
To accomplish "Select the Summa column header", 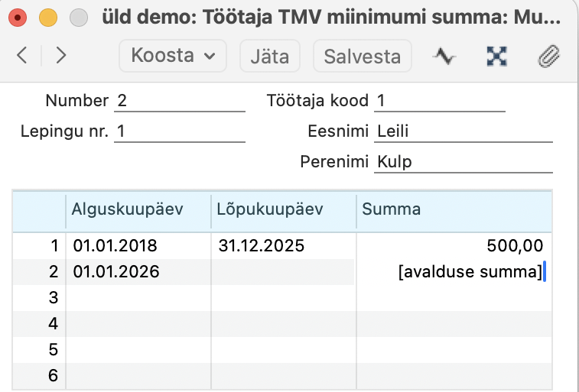I will [x=454, y=209].
